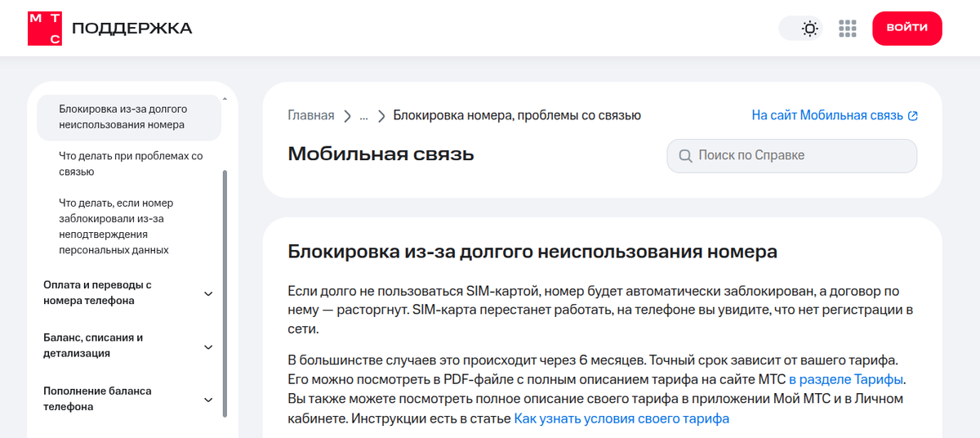
Task: Open 'Что делать при проблемах со связью'
Action: tap(131, 163)
